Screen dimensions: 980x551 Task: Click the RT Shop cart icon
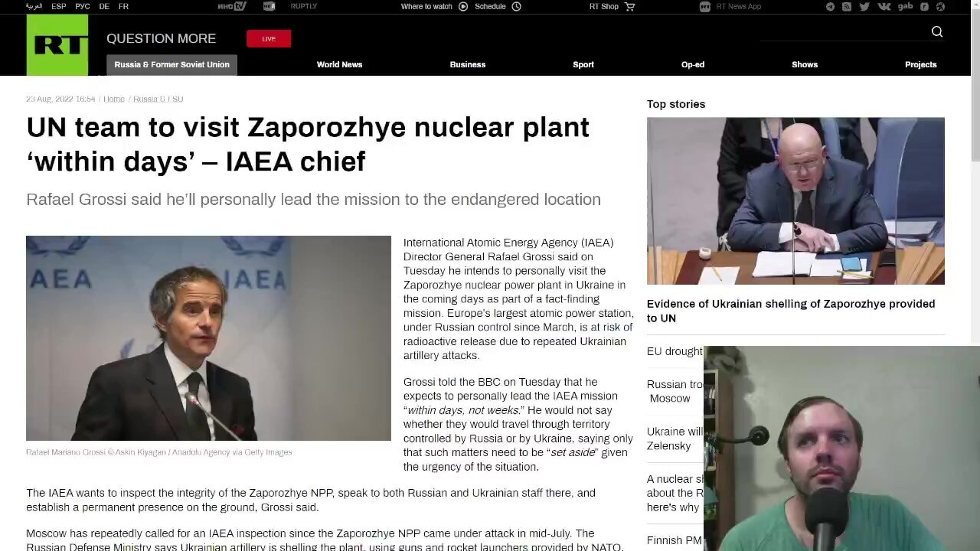[630, 6]
